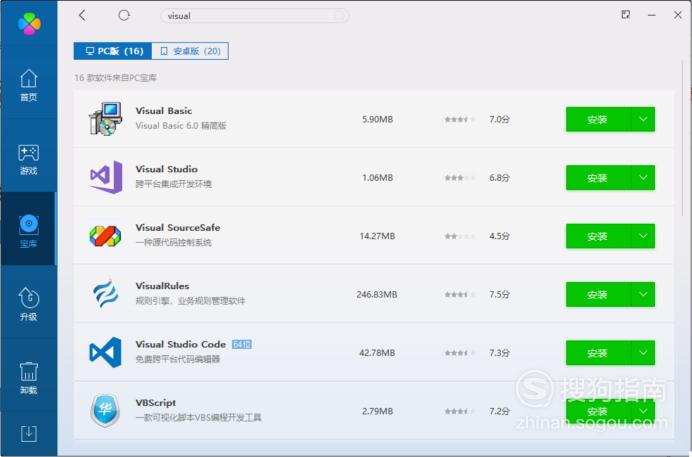The height and width of the screenshot is (457, 692).
Task: Click the 7.0分 rating of Visual Basic
Action: tap(499, 120)
